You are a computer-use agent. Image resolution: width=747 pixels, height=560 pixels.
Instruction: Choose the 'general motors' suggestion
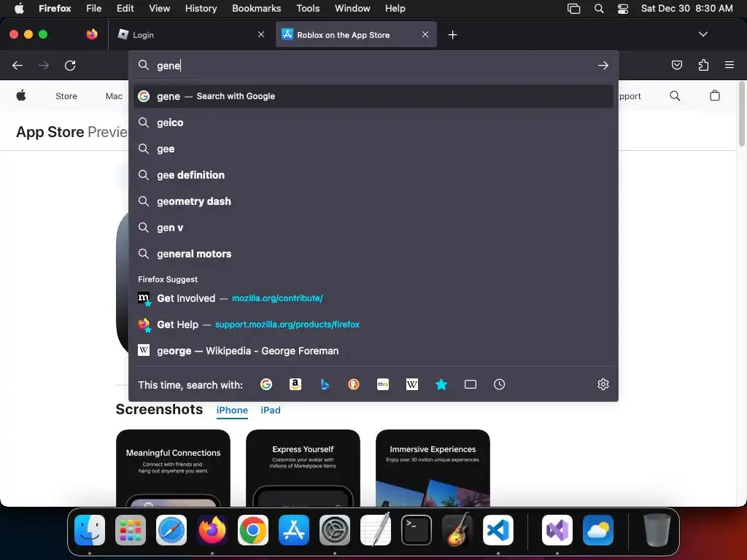(373, 254)
